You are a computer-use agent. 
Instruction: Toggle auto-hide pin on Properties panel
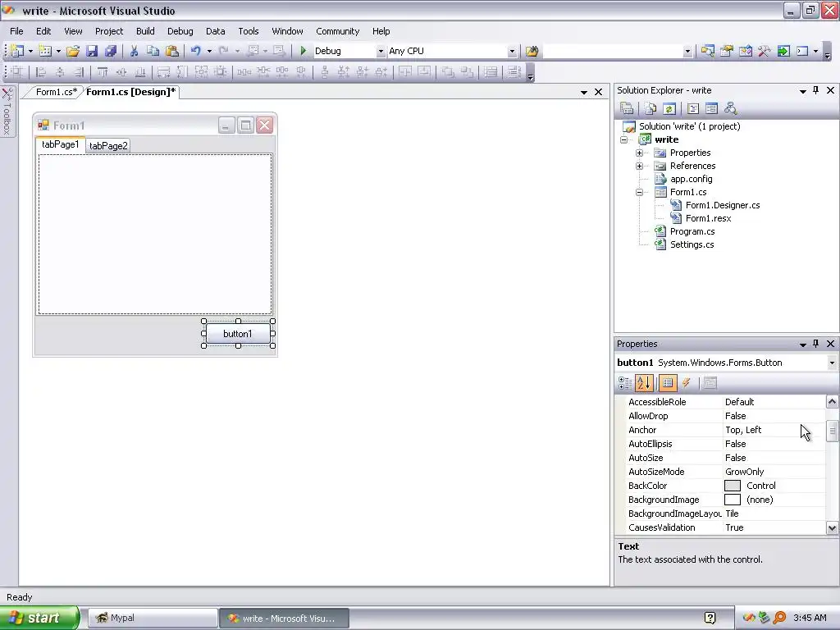point(816,344)
